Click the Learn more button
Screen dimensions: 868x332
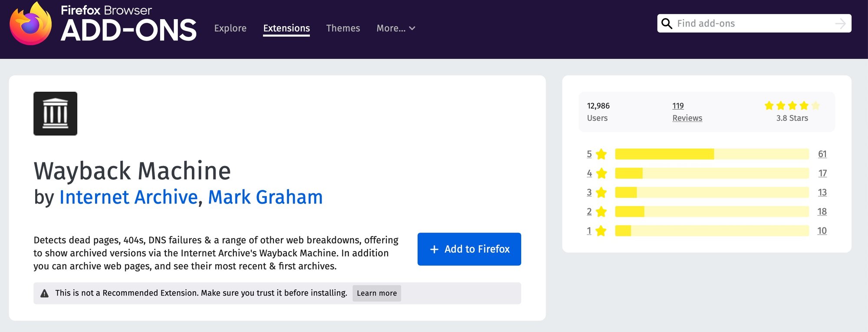click(x=377, y=293)
